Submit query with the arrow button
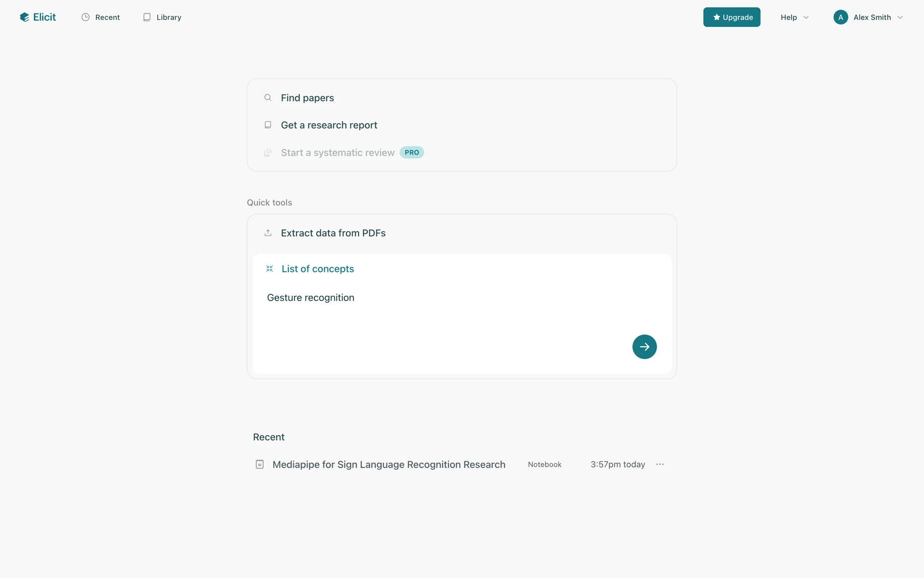 [x=644, y=347]
